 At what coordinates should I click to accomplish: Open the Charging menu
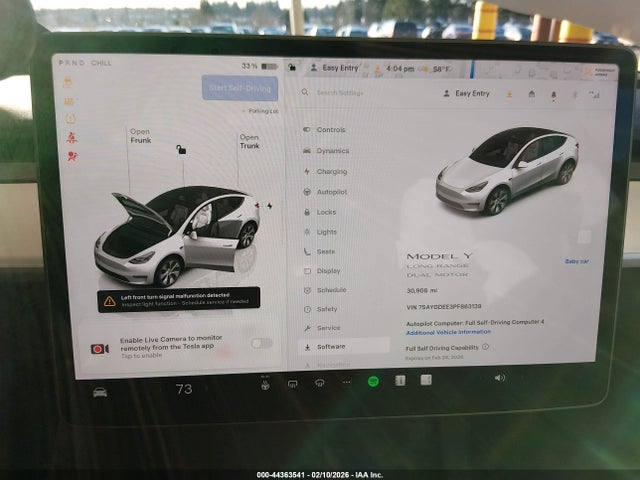pos(325,171)
